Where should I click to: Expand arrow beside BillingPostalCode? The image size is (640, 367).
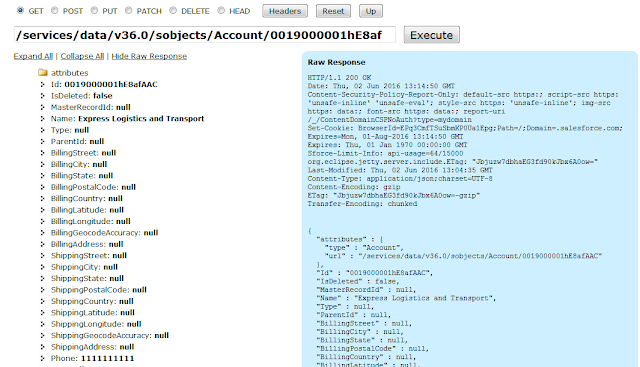pos(42,187)
